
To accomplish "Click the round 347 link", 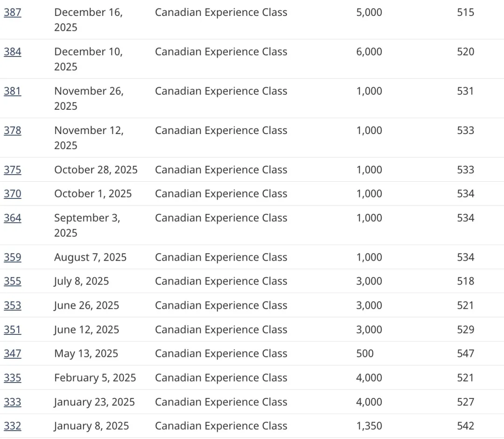I will [x=13, y=354].
